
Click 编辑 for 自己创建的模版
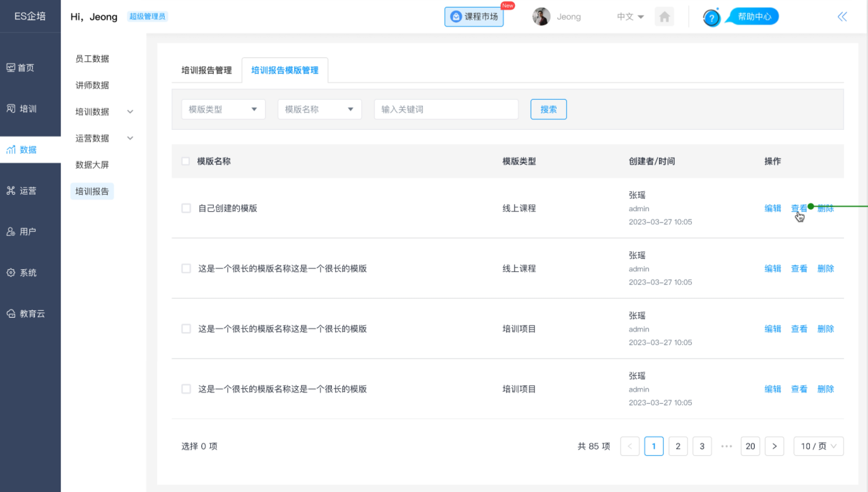(x=773, y=208)
